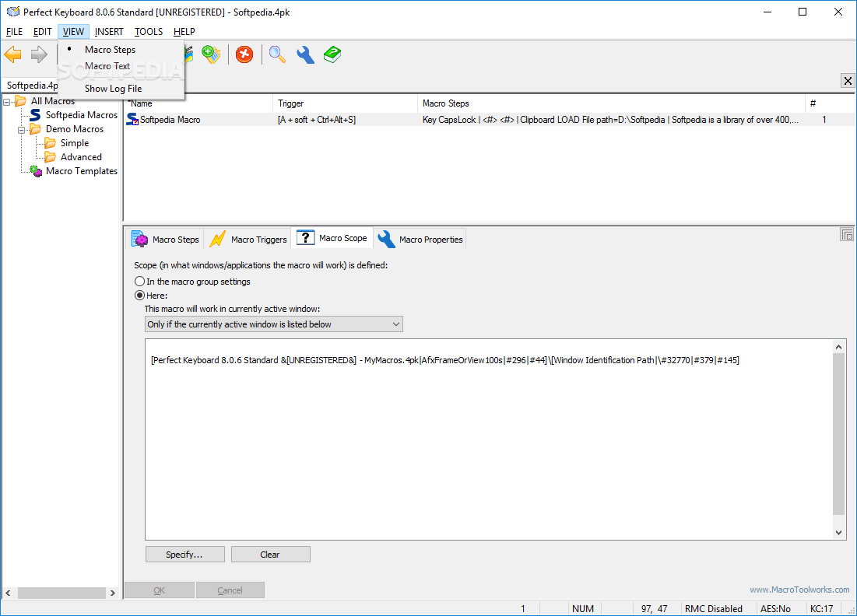857x616 pixels.
Task: Open the www.MacroToolworks.com link
Action: tap(799, 590)
